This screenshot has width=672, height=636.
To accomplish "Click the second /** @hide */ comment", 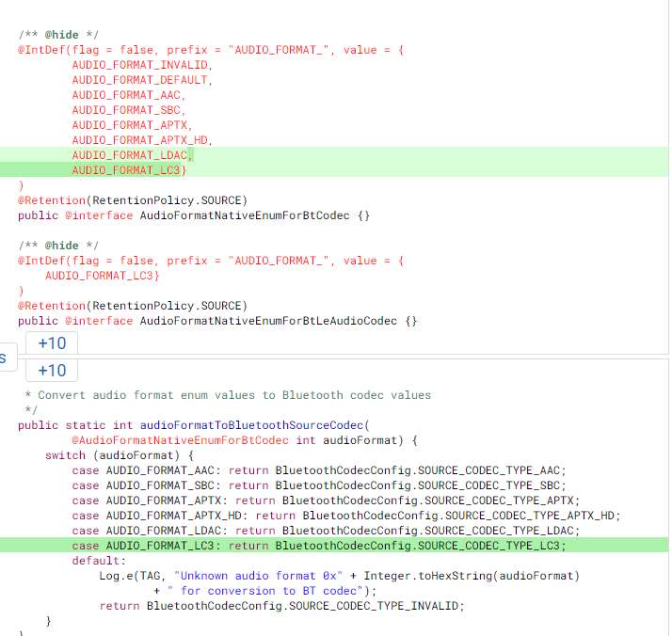I will click(x=58, y=246).
